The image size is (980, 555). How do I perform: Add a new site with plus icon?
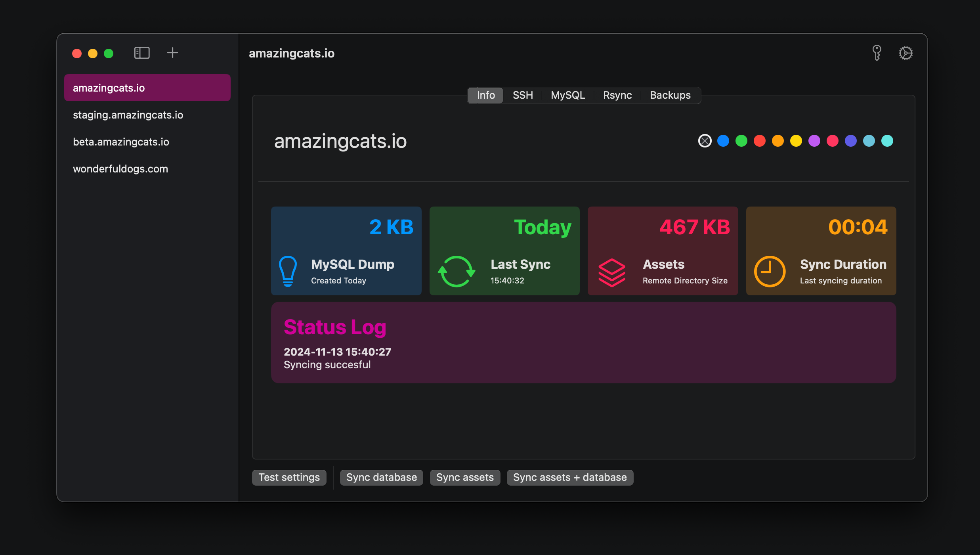pos(172,53)
